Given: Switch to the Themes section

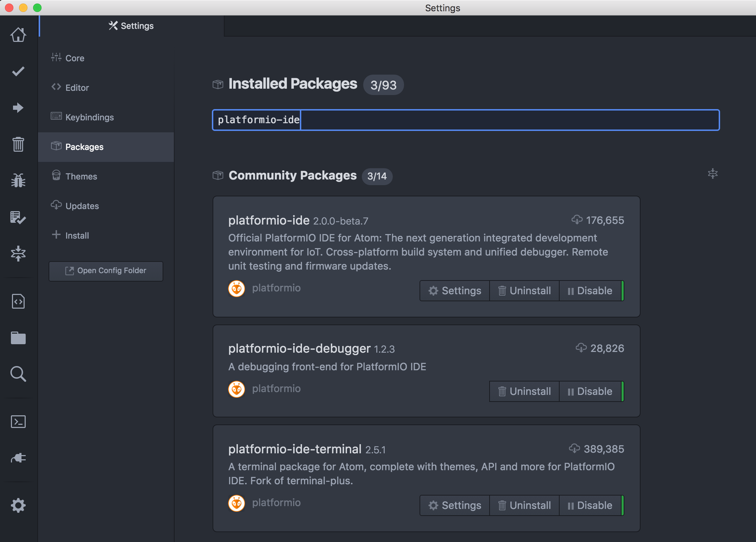Looking at the screenshot, I should pyautogui.click(x=81, y=176).
